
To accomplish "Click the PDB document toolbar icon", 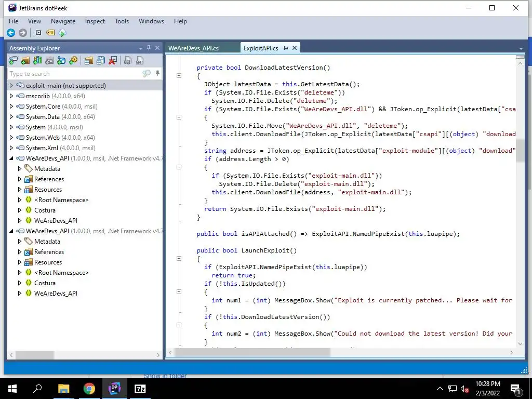I will pyautogui.click(x=140, y=60).
